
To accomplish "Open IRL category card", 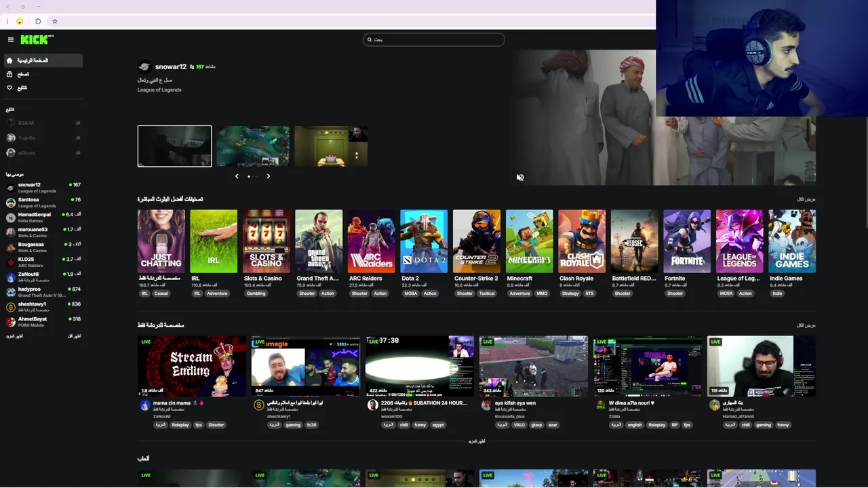I will [x=214, y=241].
